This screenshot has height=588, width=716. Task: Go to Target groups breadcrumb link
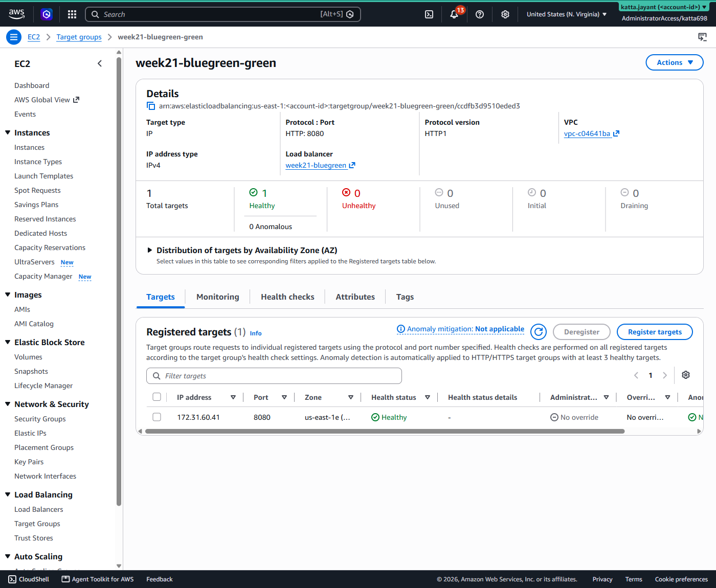79,37
